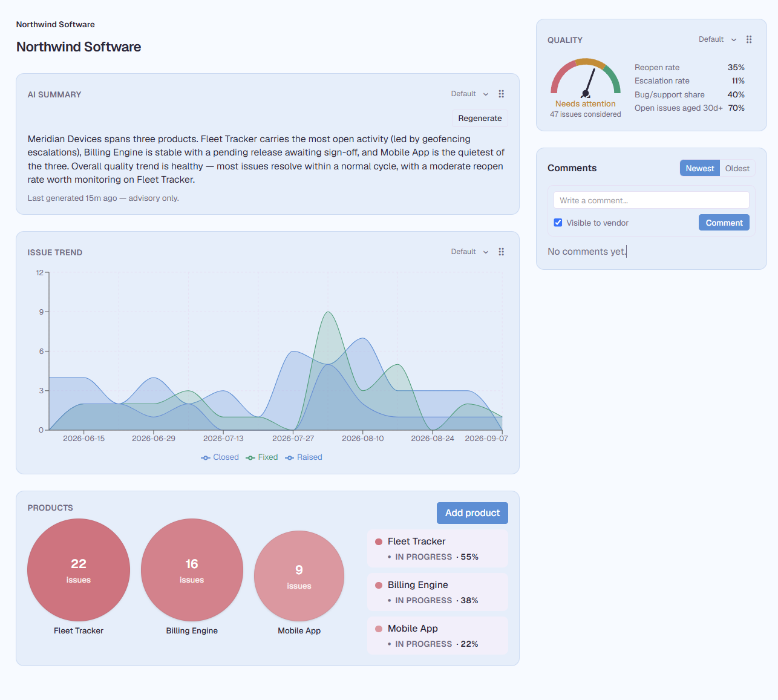Viewport: 778px width, 700px height.
Task: Click the Reopen rate 35% value
Action: pos(736,68)
